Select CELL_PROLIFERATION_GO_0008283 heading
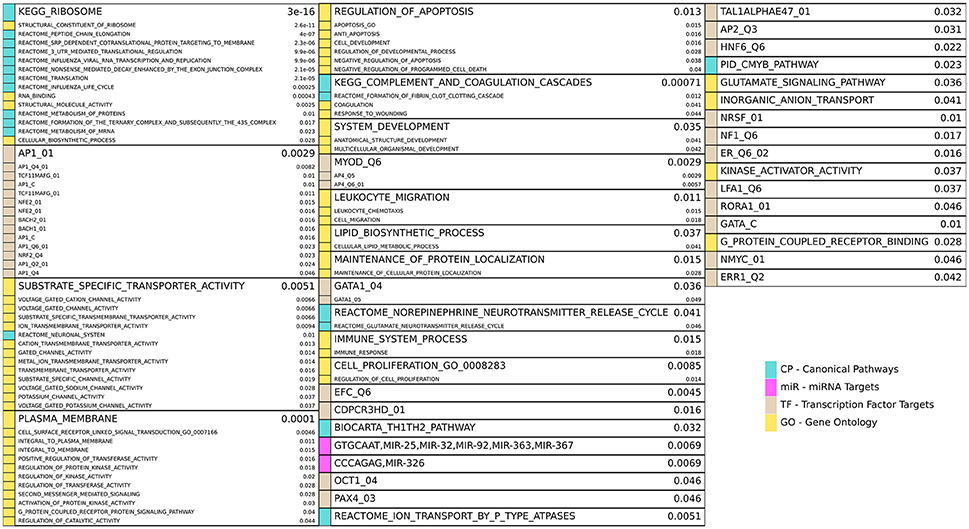This screenshot has width=969, height=529. (x=420, y=366)
